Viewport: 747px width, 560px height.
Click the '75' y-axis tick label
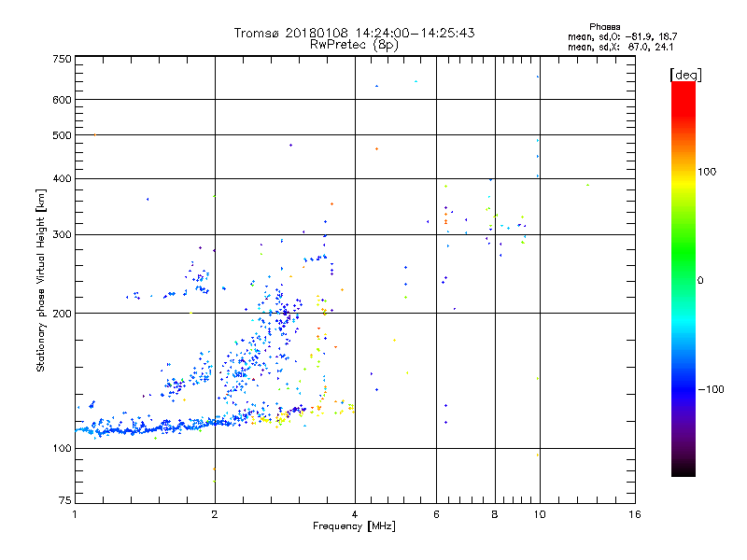pos(65,500)
